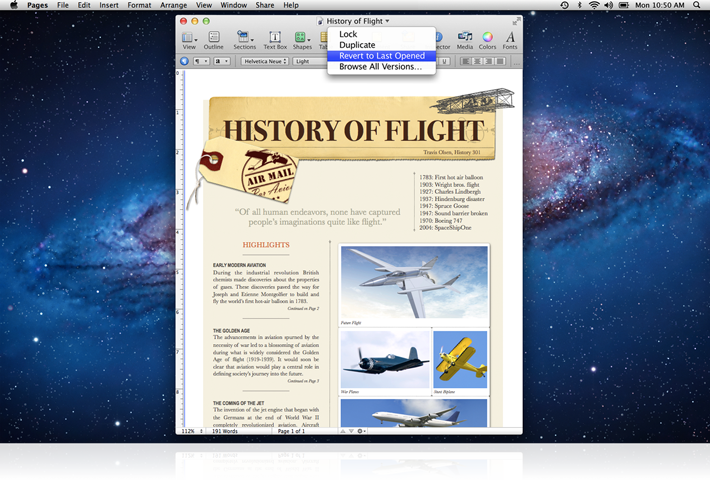Open the Light typeface dropdown

(316, 61)
